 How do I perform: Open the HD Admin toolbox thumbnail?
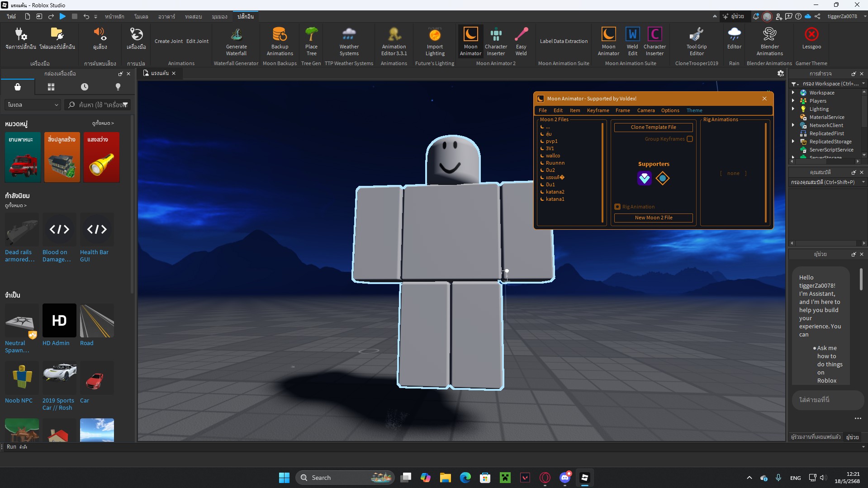coord(59,320)
